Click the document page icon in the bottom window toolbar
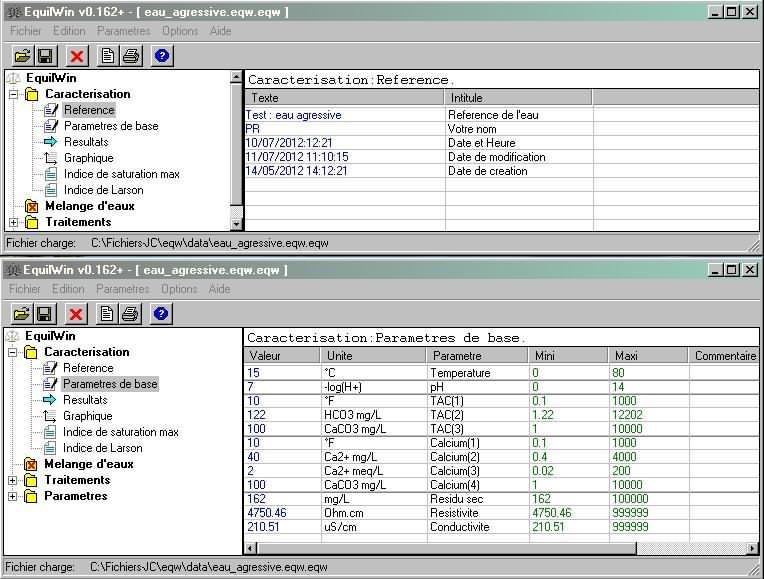This screenshot has height=579, width=764. [x=107, y=314]
